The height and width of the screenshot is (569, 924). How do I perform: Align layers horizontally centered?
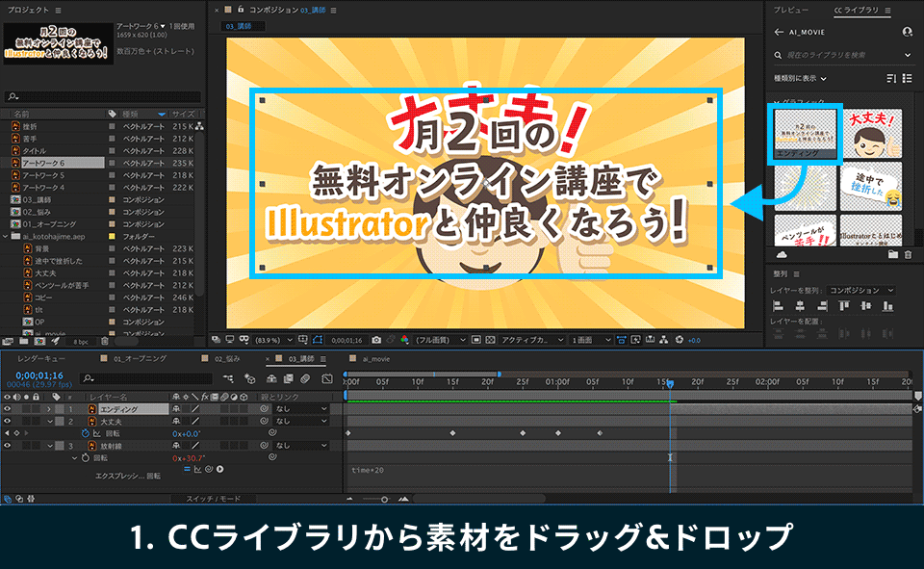coord(800,305)
